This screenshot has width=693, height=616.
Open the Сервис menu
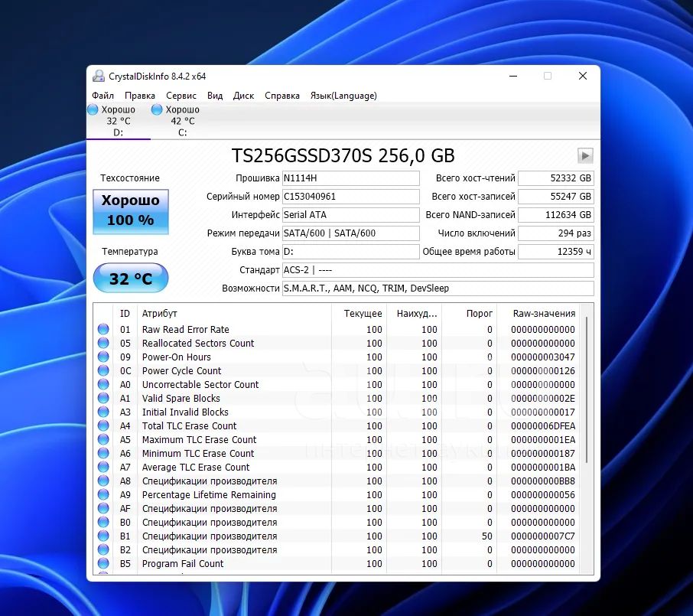[181, 96]
